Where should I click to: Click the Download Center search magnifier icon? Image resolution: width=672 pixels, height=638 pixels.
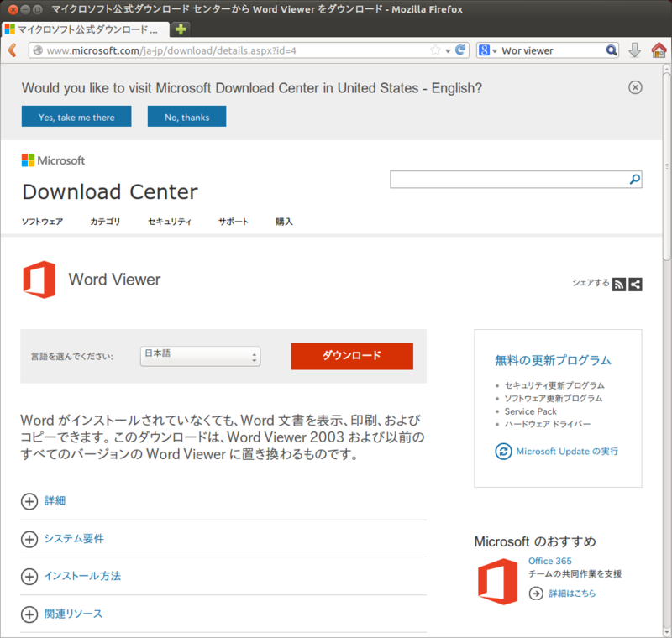pyautogui.click(x=635, y=179)
